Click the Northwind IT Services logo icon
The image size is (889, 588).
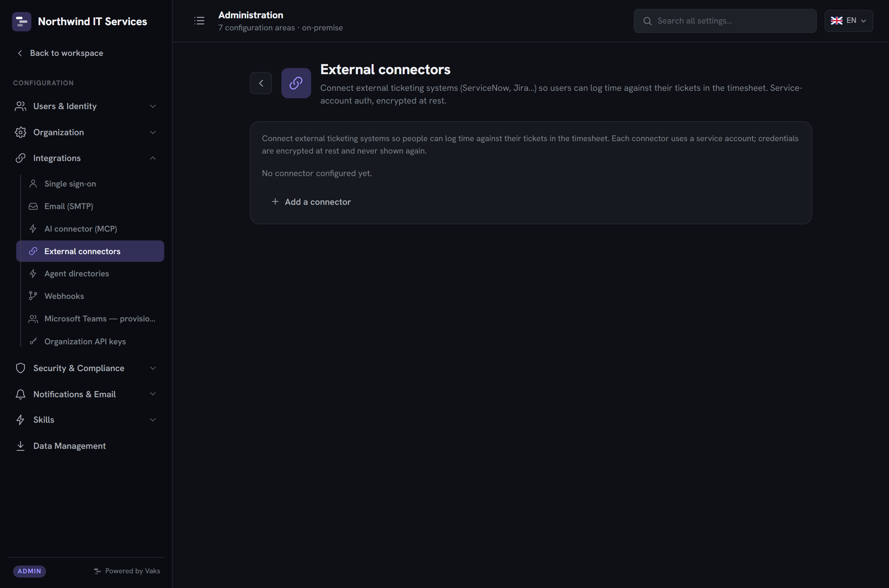point(21,21)
